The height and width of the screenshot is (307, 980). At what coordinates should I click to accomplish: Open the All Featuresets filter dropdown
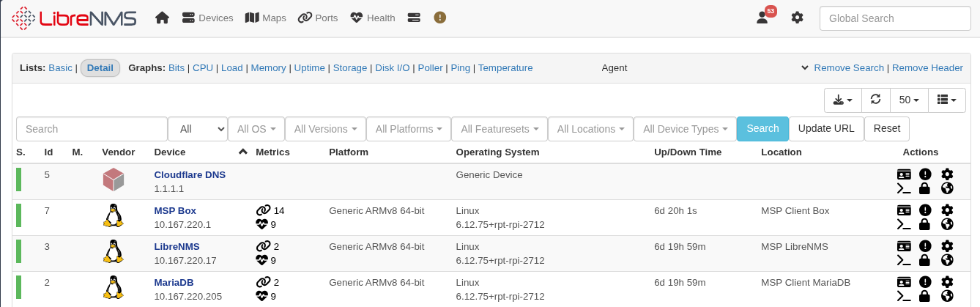[x=499, y=129]
